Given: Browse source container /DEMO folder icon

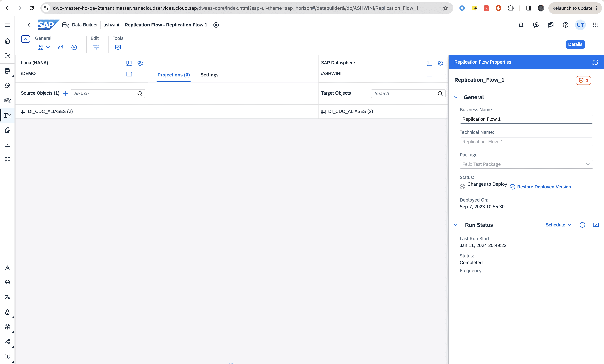Looking at the screenshot, I should 129,74.
